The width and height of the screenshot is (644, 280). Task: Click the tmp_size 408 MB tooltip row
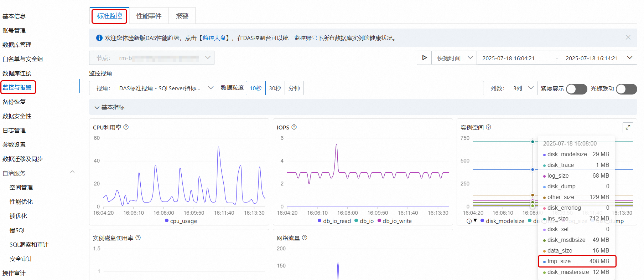[x=576, y=261]
